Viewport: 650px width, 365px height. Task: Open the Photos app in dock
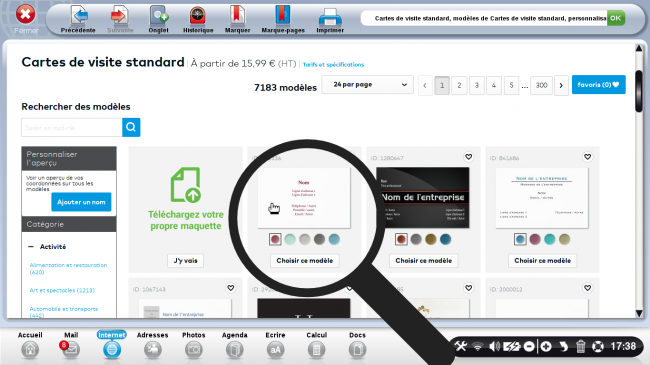[194, 345]
